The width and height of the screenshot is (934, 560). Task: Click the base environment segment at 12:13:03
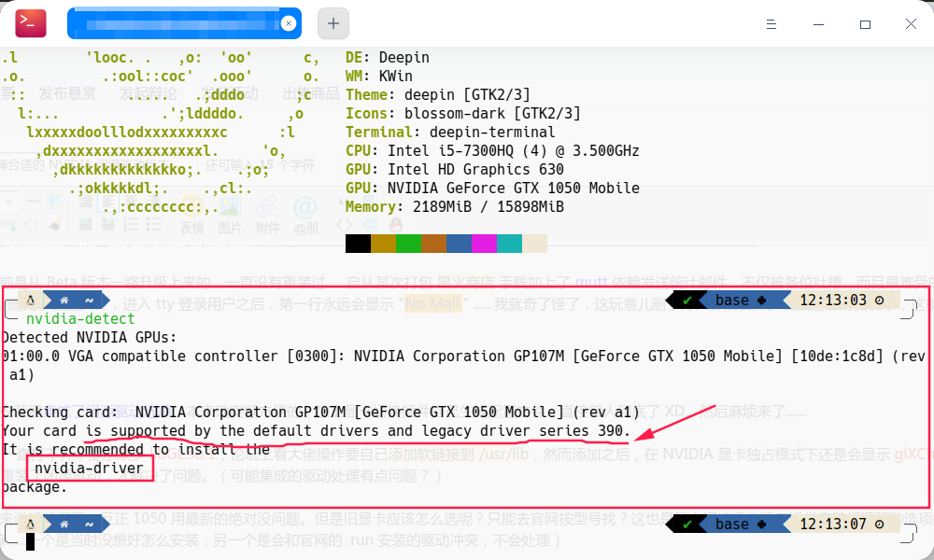(x=741, y=300)
